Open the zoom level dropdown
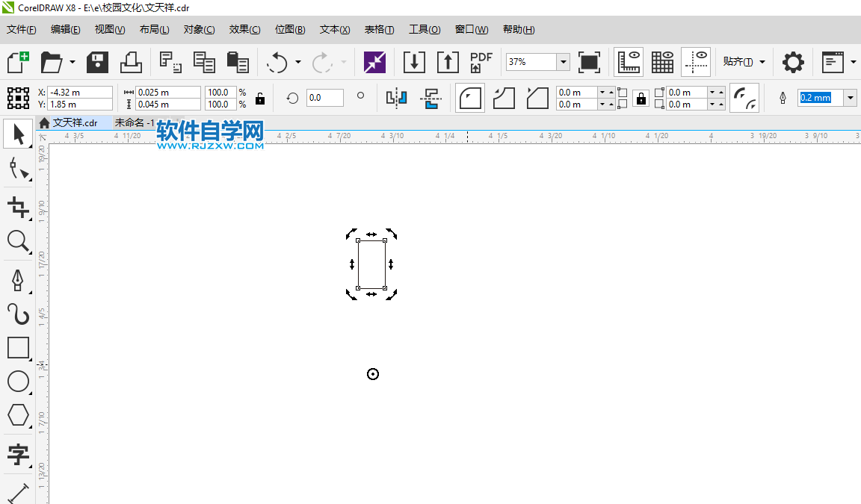This screenshot has width=861, height=504. 563,61
